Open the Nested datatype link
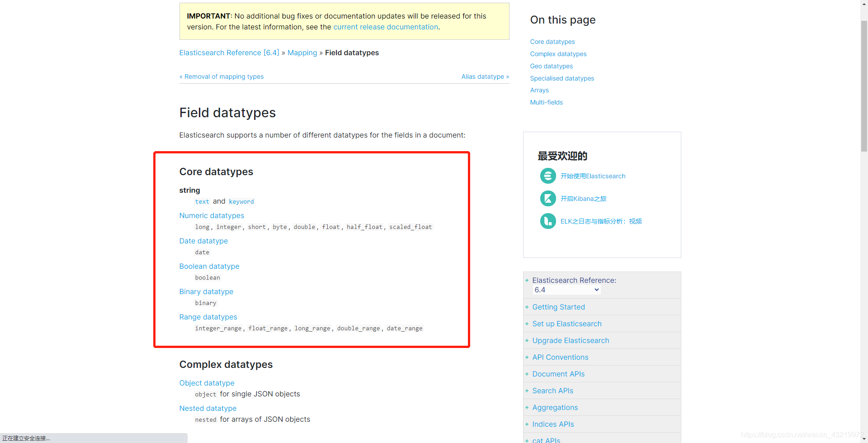The image size is (868, 443). point(208,408)
